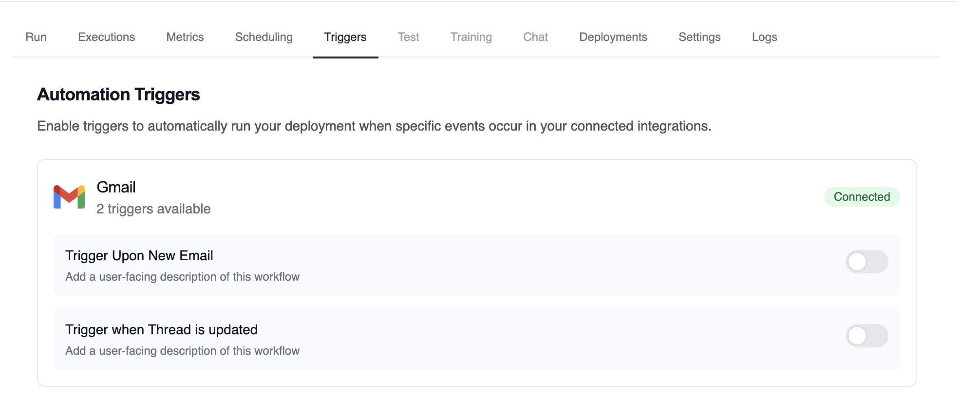The height and width of the screenshot is (420, 980).
Task: Select the Scheduling tab
Action: [x=264, y=37]
